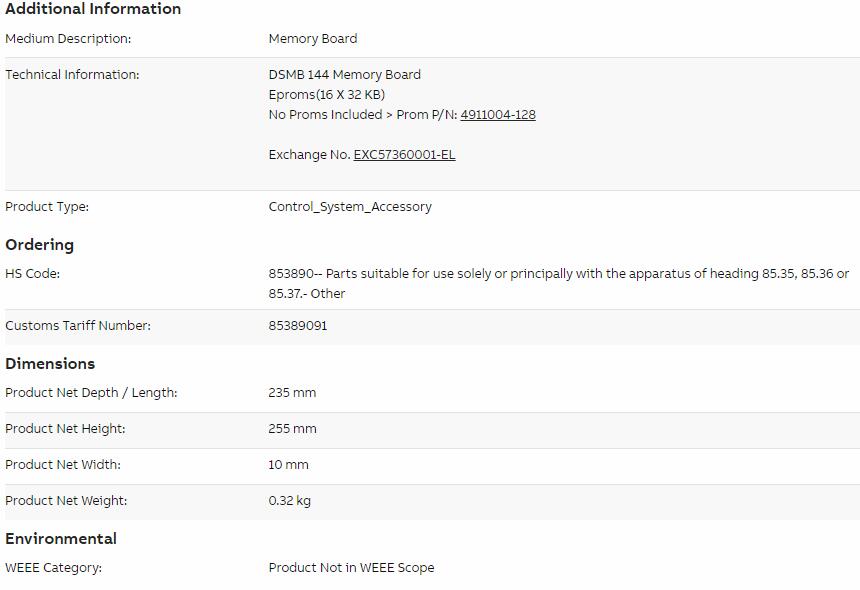Click the 0.32 kg net weight value
This screenshot has height=590, width=860.
289,501
